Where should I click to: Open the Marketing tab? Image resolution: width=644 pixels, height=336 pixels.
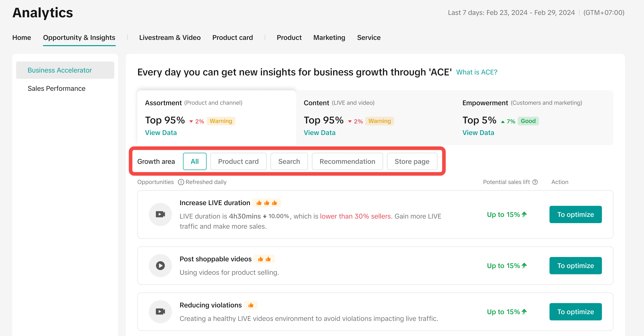(329, 37)
